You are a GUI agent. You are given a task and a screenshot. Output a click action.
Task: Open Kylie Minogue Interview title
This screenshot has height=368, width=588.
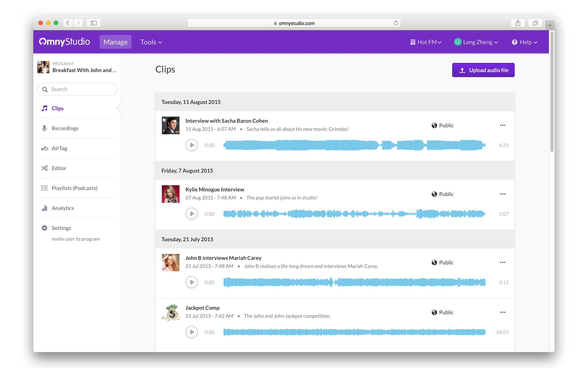pyautogui.click(x=215, y=189)
